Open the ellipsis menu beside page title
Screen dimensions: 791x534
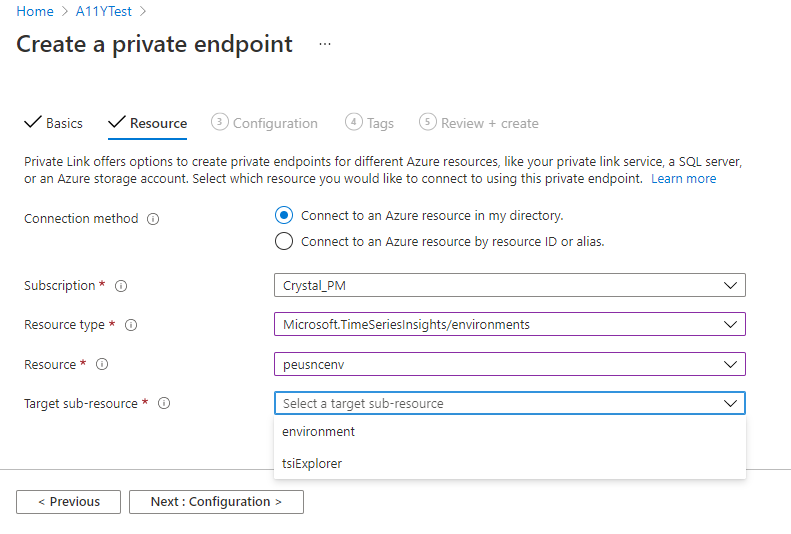click(325, 45)
